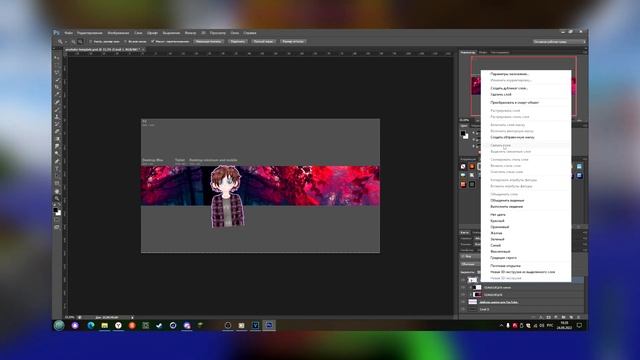640x360 pixels.
Task: Open the Вид layer filter dropdown
Action: (470, 257)
